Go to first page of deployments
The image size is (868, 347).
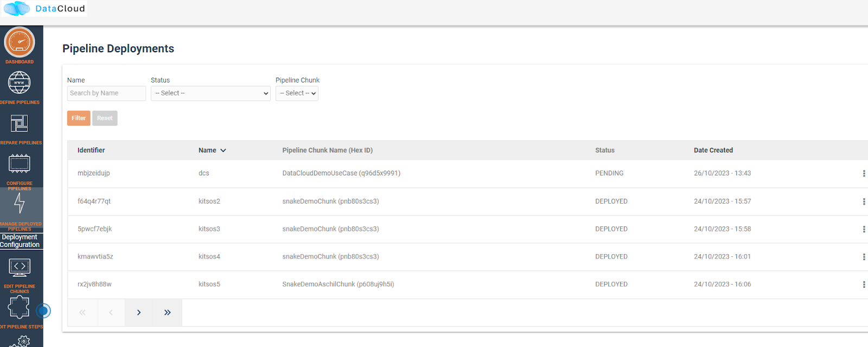[x=82, y=312]
